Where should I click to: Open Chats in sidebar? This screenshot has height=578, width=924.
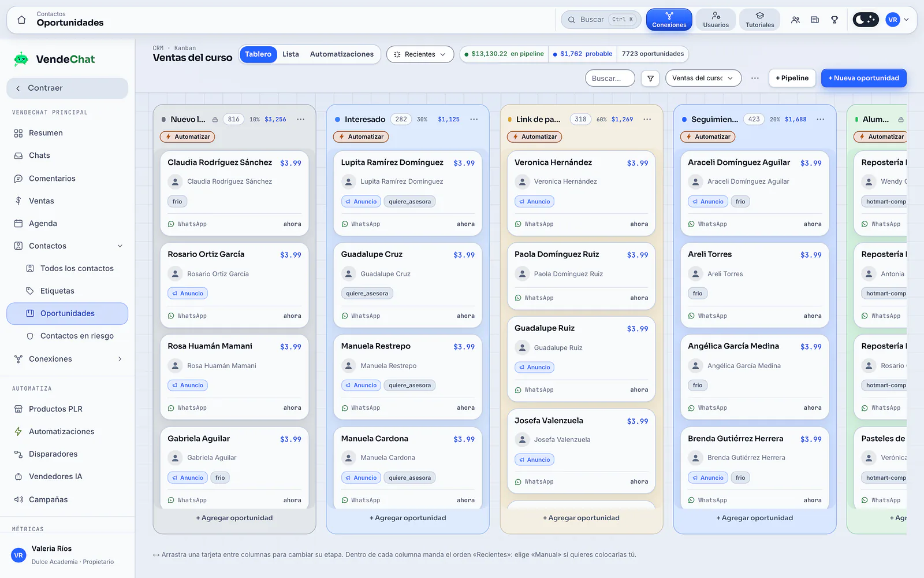click(x=67, y=155)
